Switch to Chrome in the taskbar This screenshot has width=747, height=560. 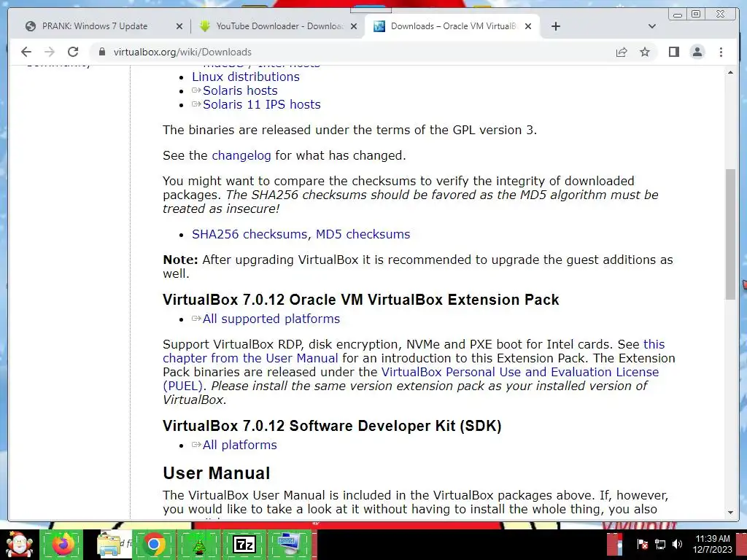(153, 544)
